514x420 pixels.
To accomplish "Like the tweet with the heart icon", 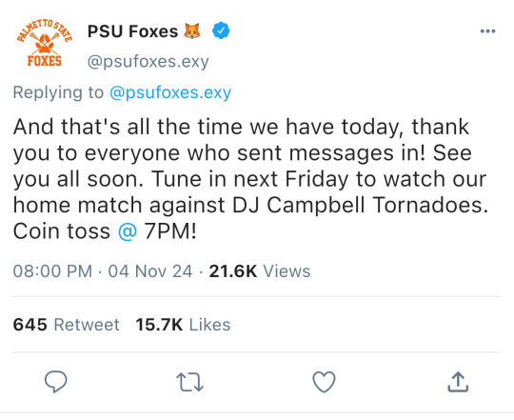I will tap(324, 382).
